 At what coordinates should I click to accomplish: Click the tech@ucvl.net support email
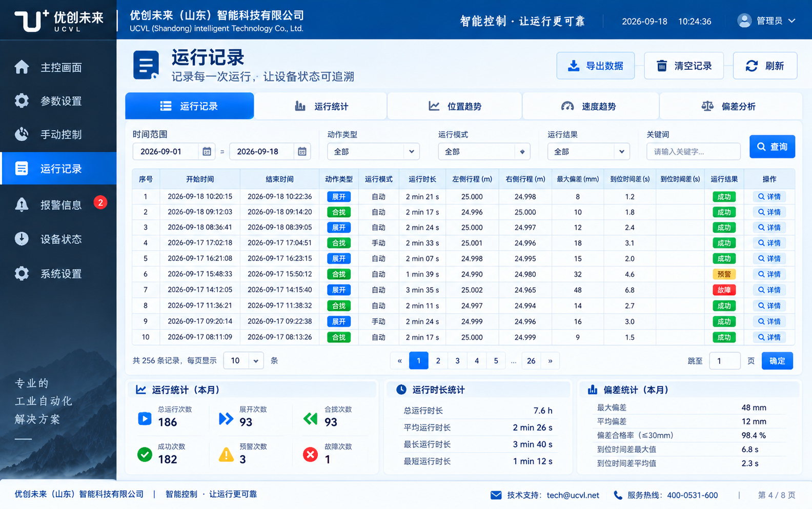573,495
